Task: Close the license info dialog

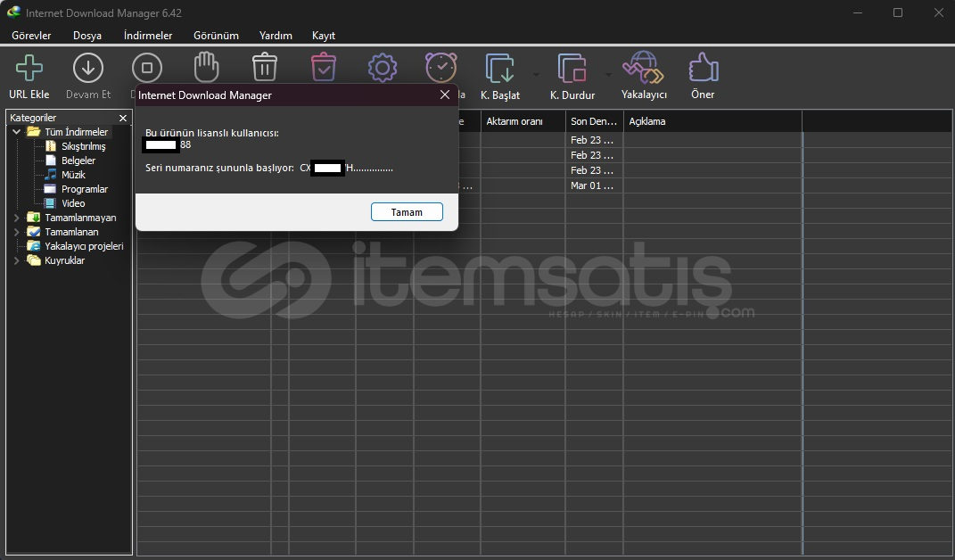Action: pyautogui.click(x=445, y=95)
